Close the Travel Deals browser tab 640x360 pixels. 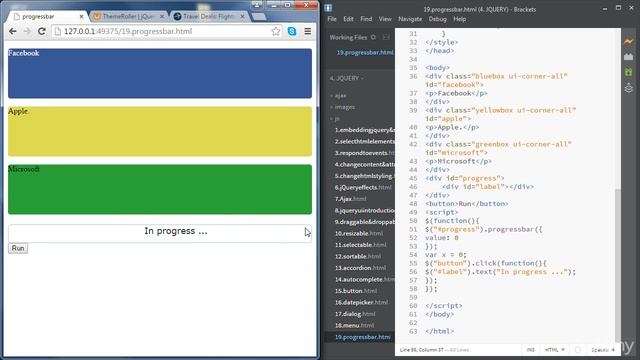pyautogui.click(x=242, y=16)
